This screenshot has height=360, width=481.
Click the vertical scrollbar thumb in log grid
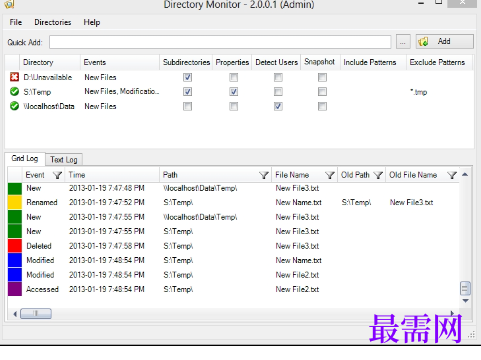pos(465,289)
